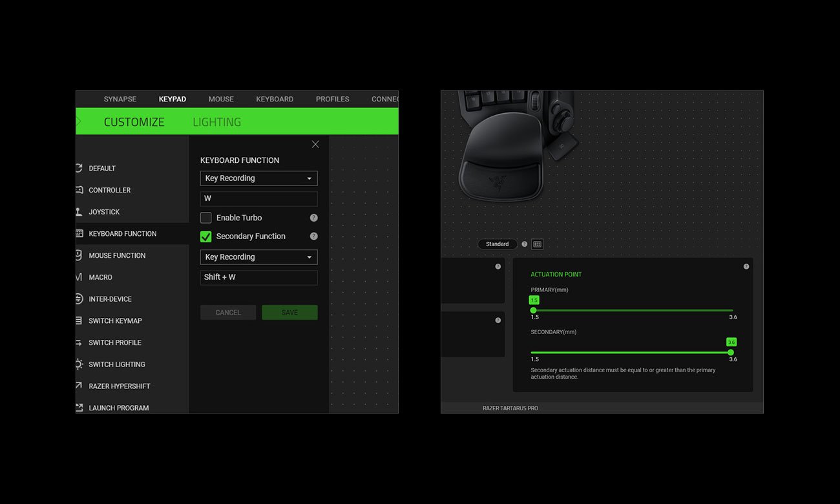Viewport: 840px width, 504px height.
Task: Select the Switch Profile sidebar icon
Action: 79,342
